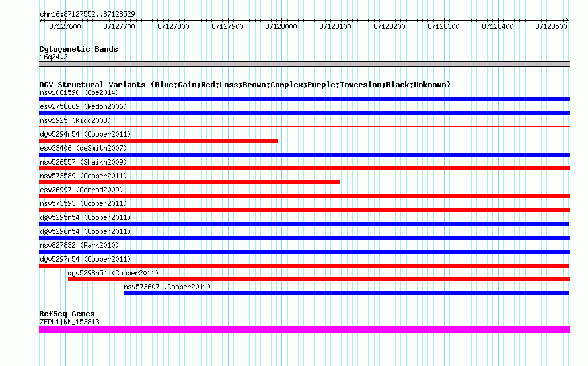Screen dimensions: 588x366
Task: Open nsv573607 (Cooper2011) variant label
Action: point(167,287)
